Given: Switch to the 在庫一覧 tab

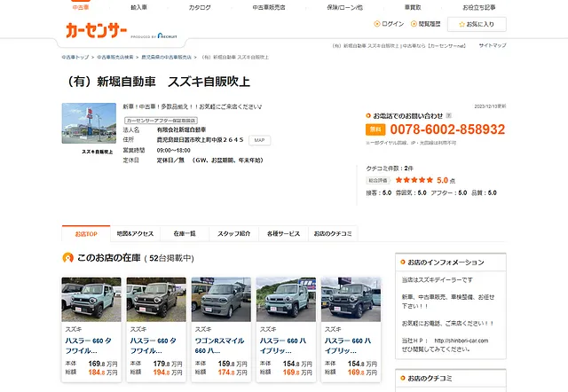Looking at the screenshot, I should click(x=185, y=234).
